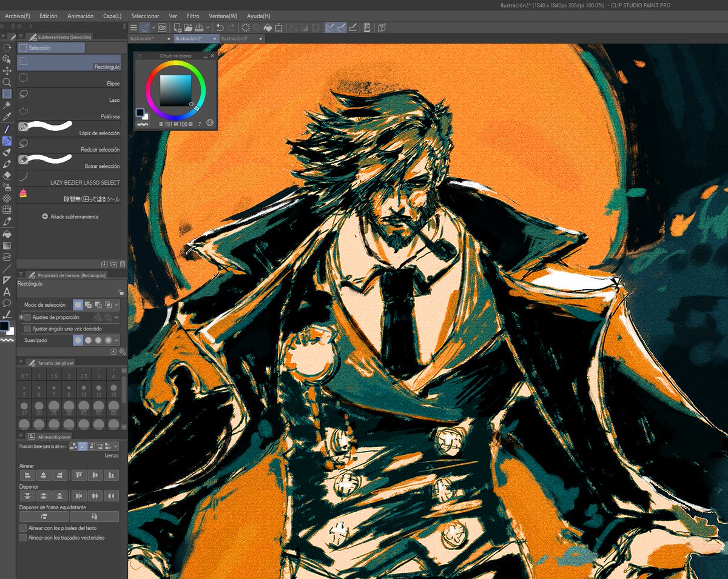728x579 pixels.
Task: Select the Rotate view tool at toolbox top
Action: (7, 47)
